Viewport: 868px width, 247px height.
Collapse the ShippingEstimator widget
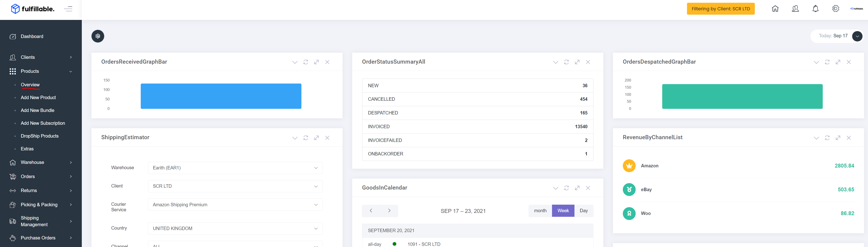point(295,138)
